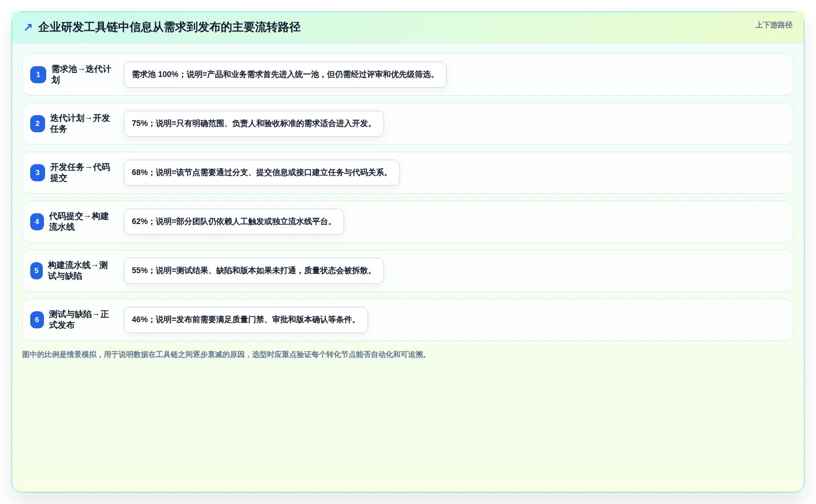
Task: Select the 迭代计划→开发任务 step label
Action: click(x=80, y=124)
